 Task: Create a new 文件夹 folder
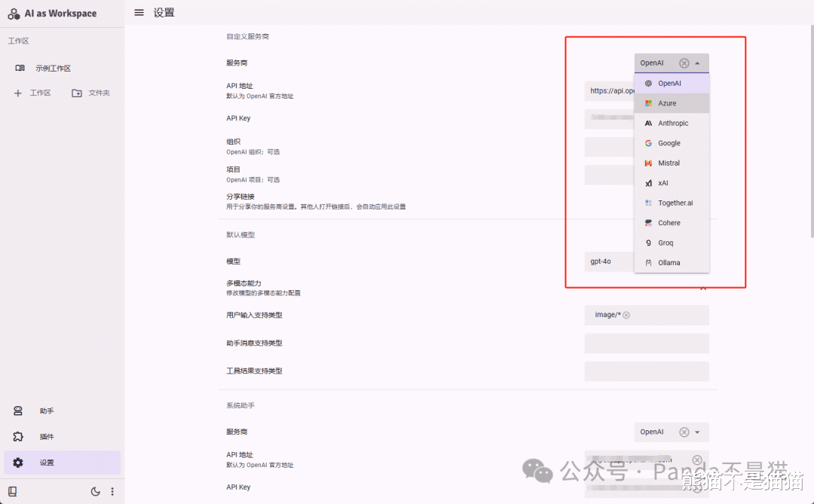pos(91,93)
